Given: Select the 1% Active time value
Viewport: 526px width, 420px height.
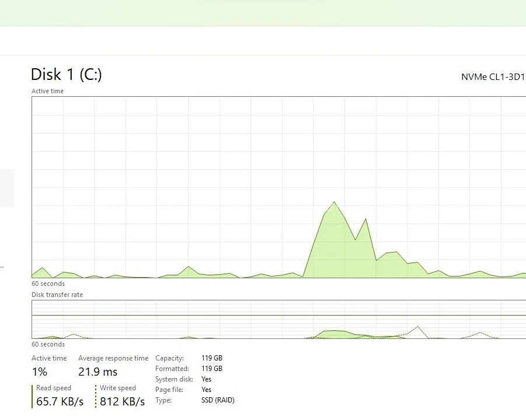Looking at the screenshot, I should 40,372.
